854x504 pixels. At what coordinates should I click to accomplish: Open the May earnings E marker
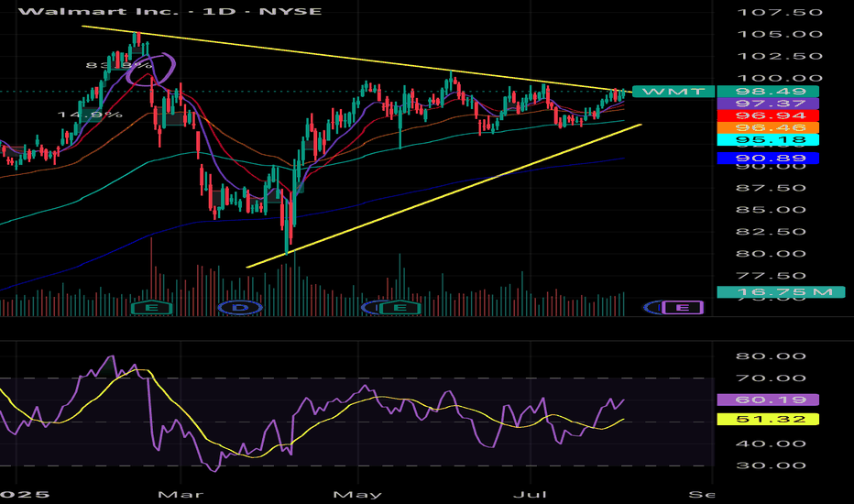(400, 308)
